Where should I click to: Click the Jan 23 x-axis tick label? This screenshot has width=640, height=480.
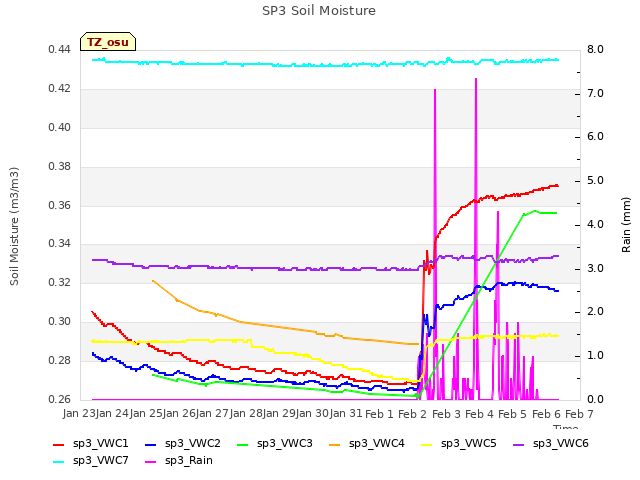pos(79,414)
